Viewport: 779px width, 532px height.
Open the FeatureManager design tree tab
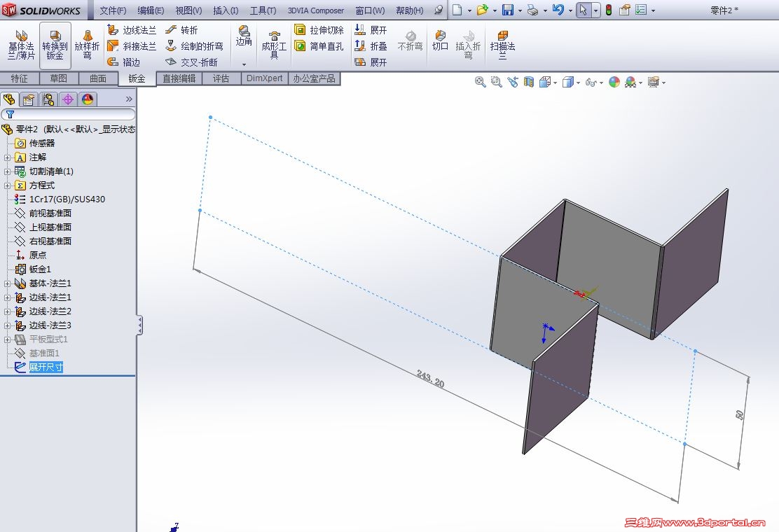click(x=9, y=99)
